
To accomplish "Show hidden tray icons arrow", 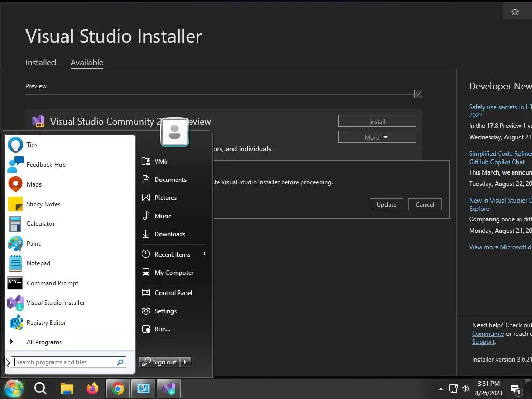I will pos(441,389).
